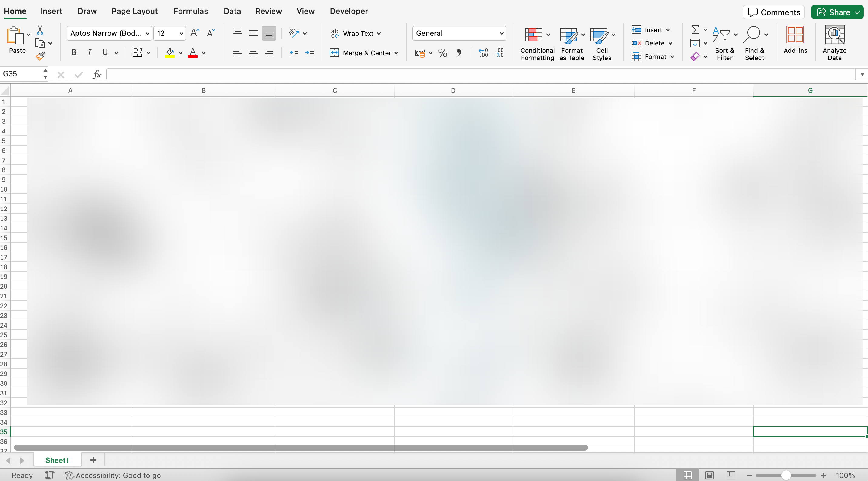Click the Cut scissors icon
868x481 pixels.
[x=40, y=30]
